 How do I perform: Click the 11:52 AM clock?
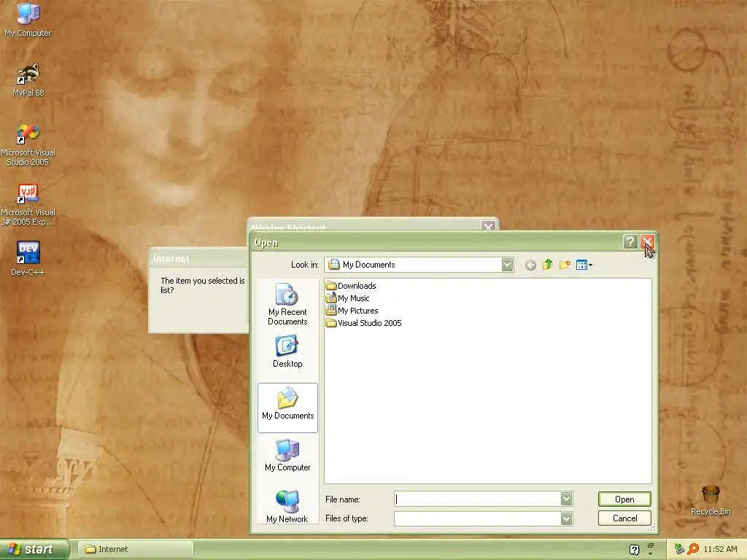pos(720,549)
